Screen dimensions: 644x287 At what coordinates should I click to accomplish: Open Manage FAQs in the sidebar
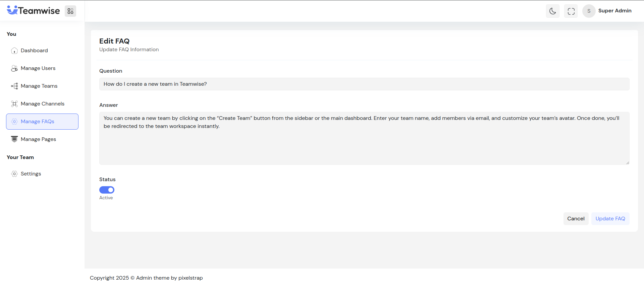coord(38,122)
